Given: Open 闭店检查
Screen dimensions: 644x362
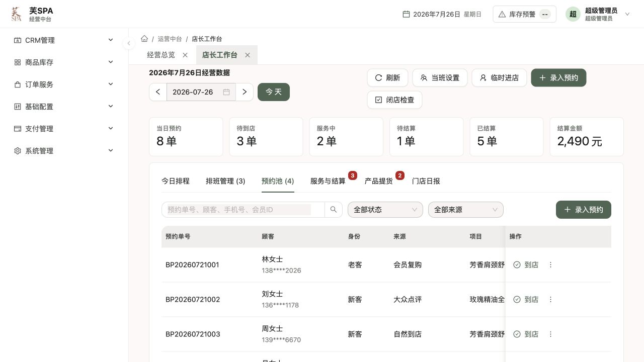Looking at the screenshot, I should (394, 100).
